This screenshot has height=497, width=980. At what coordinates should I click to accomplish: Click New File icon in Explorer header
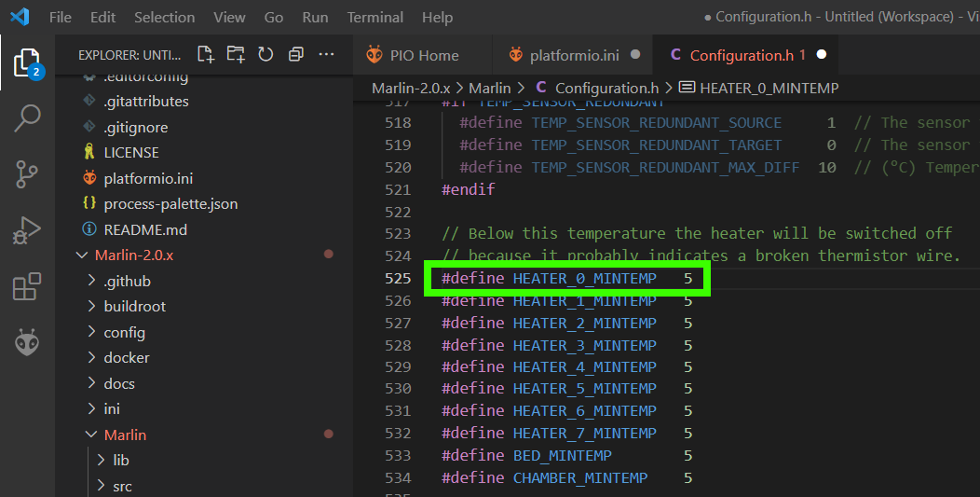point(205,54)
